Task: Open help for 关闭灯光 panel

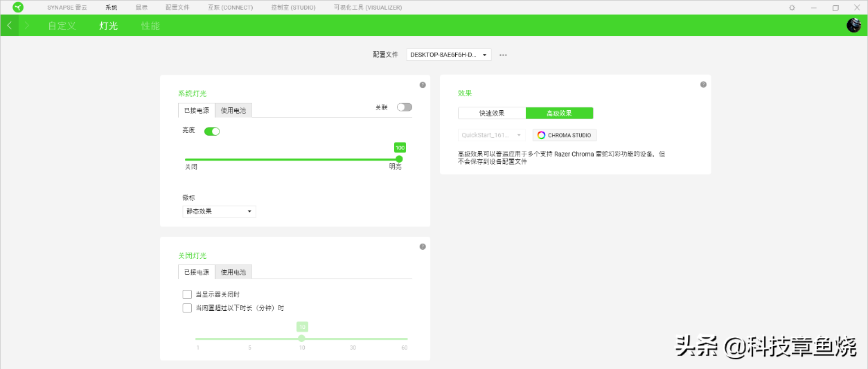Action: (x=423, y=246)
